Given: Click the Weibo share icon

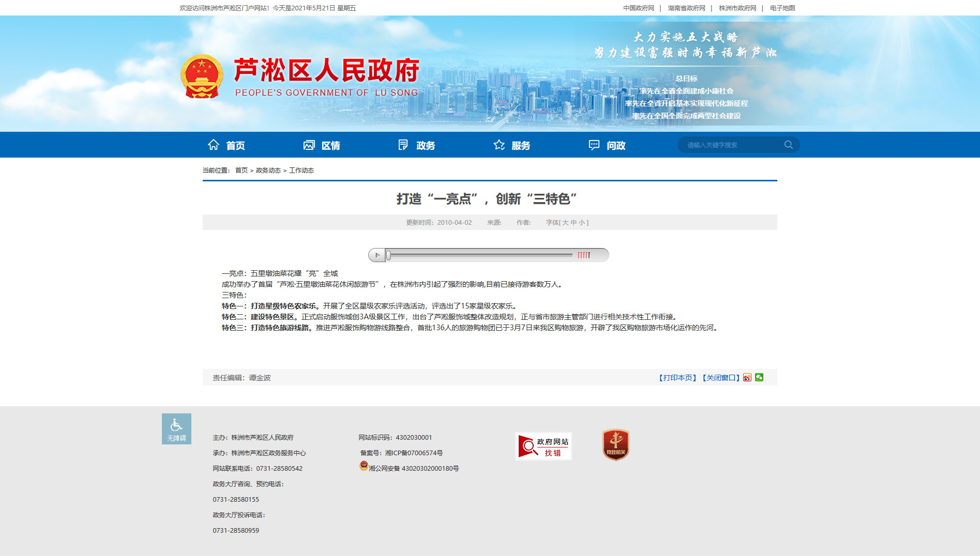Looking at the screenshot, I should click(747, 377).
